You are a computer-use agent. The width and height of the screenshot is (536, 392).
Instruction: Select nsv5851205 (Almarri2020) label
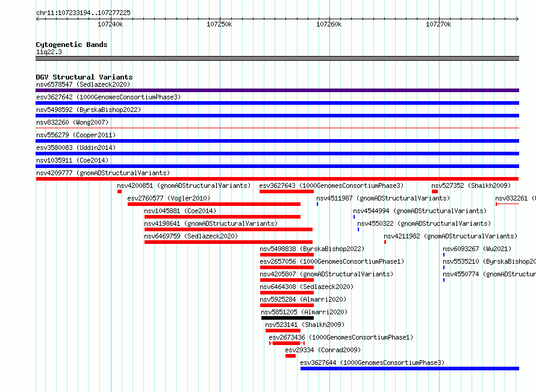(304, 312)
